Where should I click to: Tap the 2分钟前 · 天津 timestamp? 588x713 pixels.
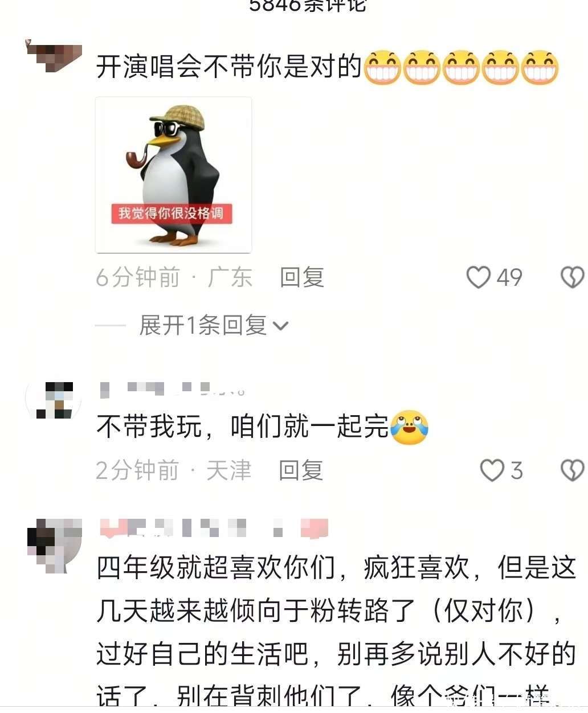pyautogui.click(x=173, y=470)
